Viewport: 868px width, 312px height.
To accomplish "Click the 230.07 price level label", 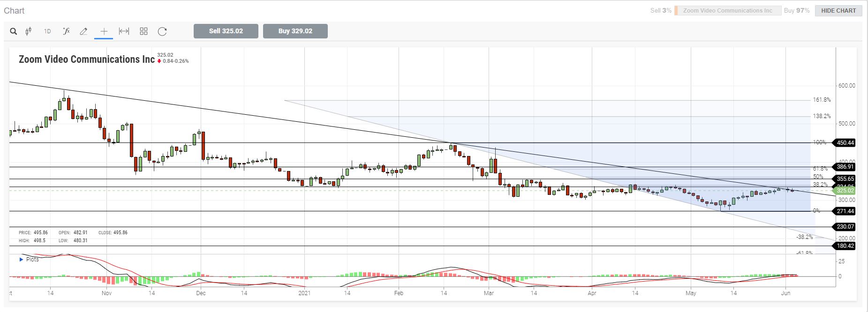I will click(x=843, y=227).
